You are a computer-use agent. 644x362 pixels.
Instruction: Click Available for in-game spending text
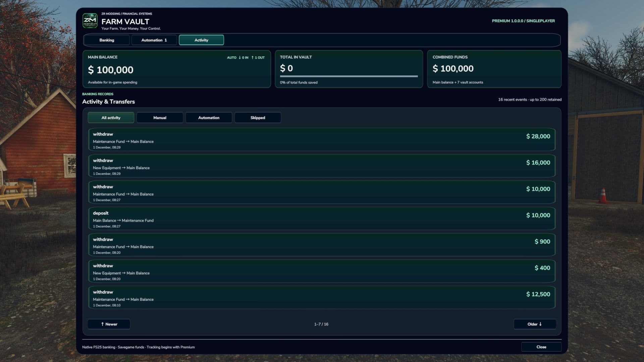(112, 82)
